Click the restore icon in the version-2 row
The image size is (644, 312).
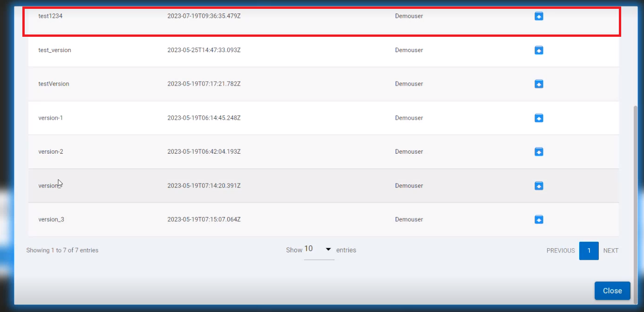click(x=539, y=151)
